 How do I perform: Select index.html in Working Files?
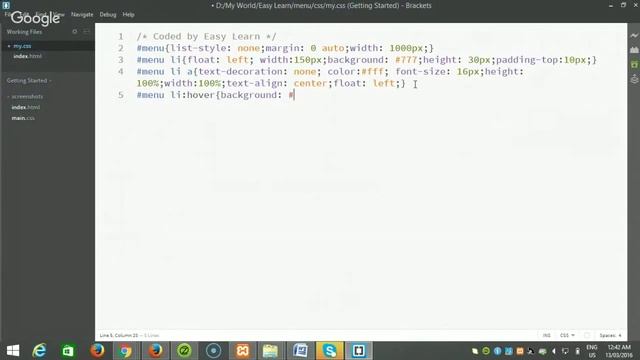pos(27,56)
